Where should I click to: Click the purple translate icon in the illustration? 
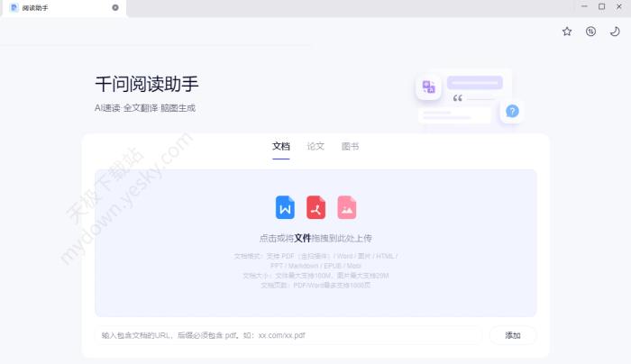pos(428,86)
